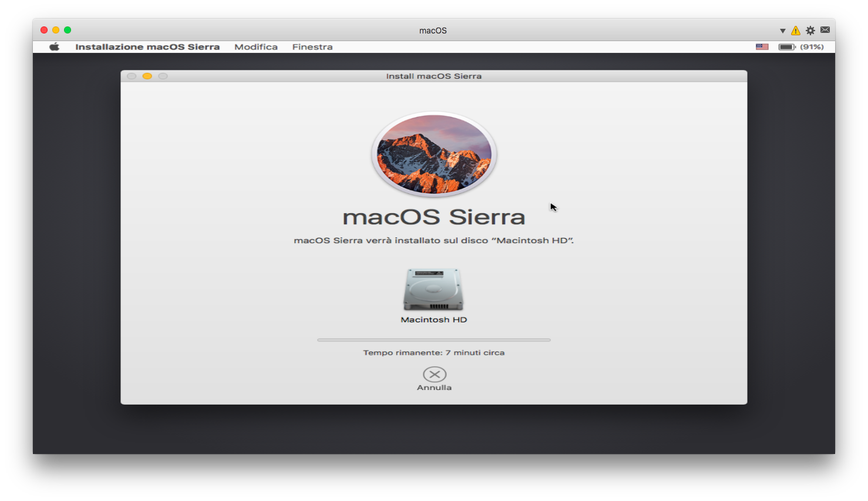Click the Annulla label
This screenshot has height=501, width=868.
click(x=435, y=388)
